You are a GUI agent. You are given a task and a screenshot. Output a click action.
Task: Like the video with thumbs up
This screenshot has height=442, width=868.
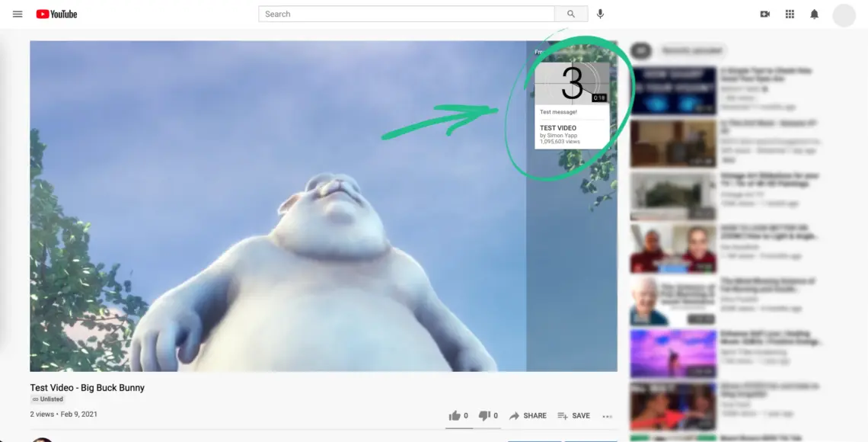pyautogui.click(x=455, y=415)
